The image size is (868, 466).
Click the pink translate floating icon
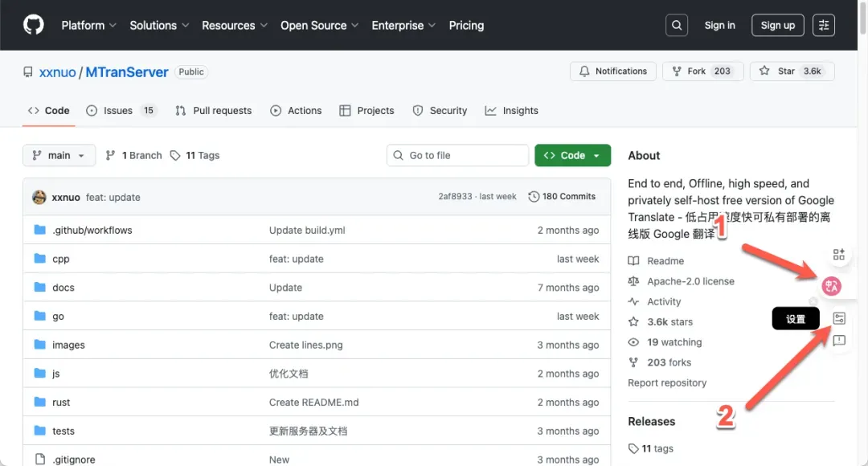click(831, 285)
